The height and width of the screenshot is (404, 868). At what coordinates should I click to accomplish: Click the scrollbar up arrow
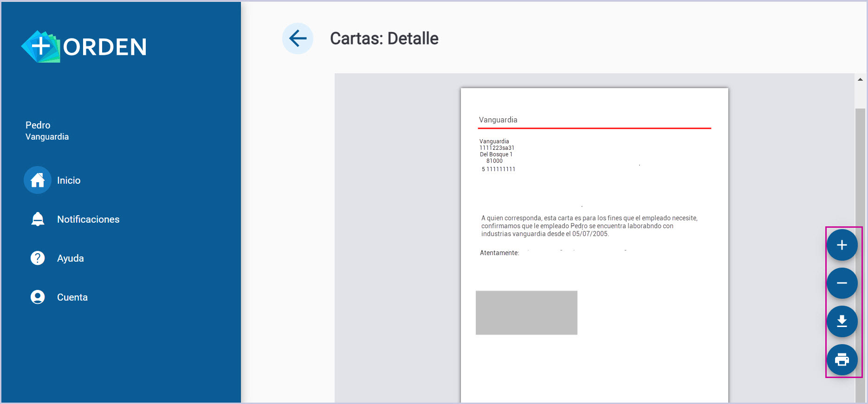(x=860, y=79)
